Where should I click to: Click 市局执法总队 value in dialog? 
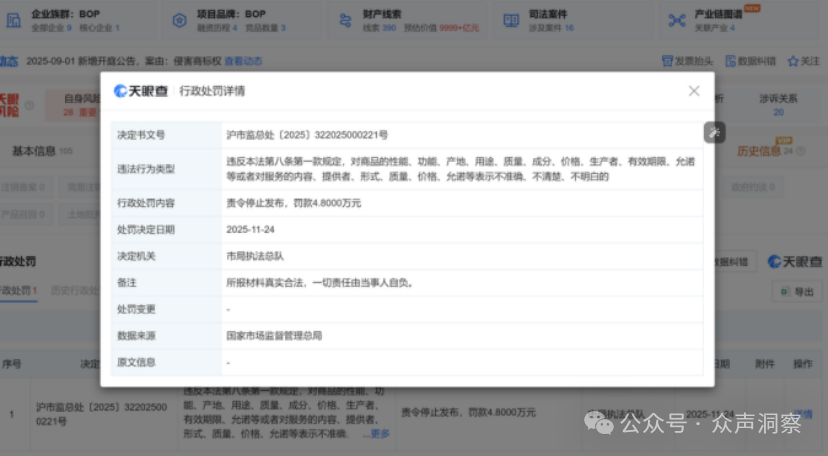point(255,256)
